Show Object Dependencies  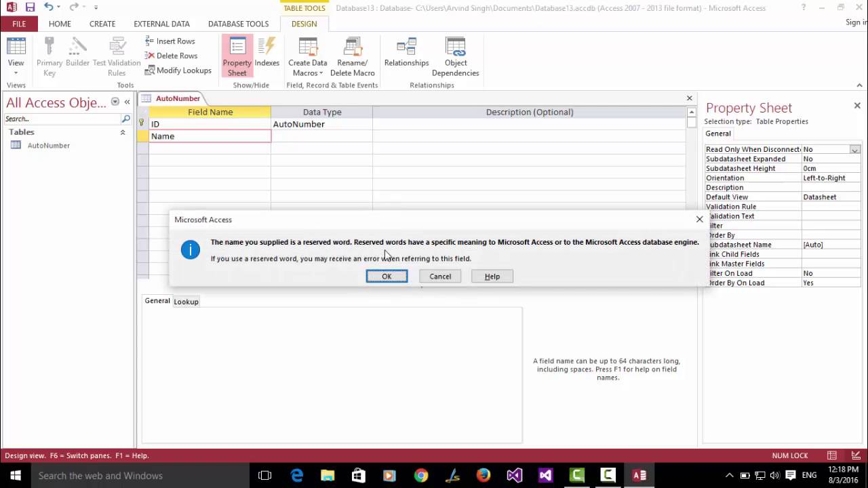coord(456,57)
